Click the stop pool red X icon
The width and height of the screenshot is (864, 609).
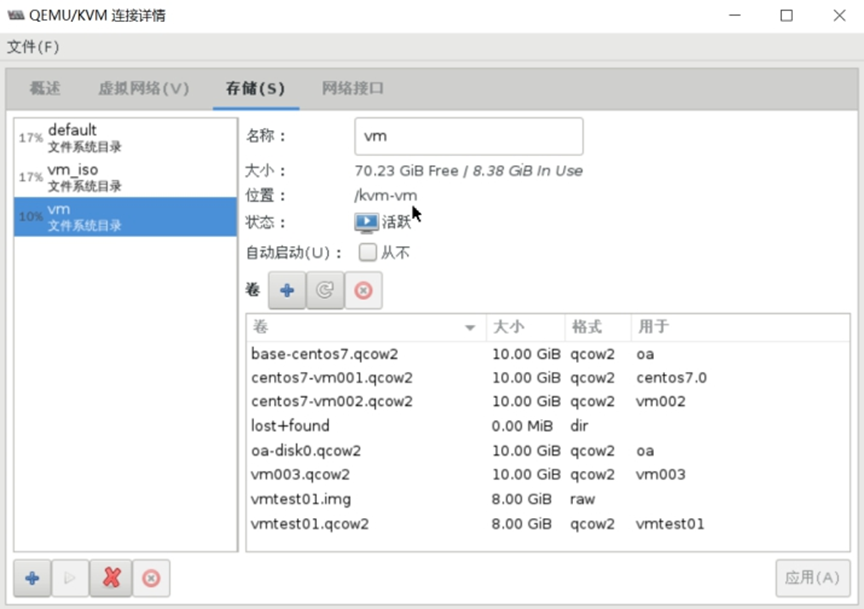click(x=111, y=578)
